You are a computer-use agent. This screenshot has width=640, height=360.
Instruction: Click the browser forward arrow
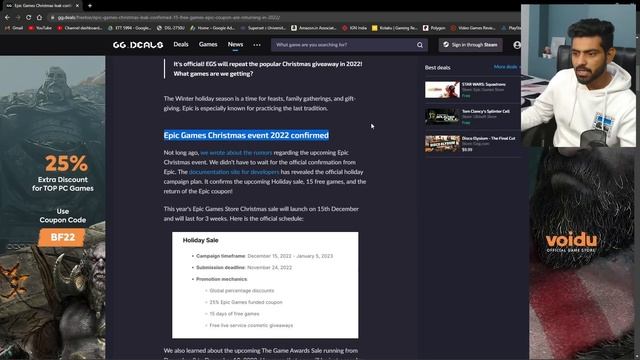coord(18,18)
